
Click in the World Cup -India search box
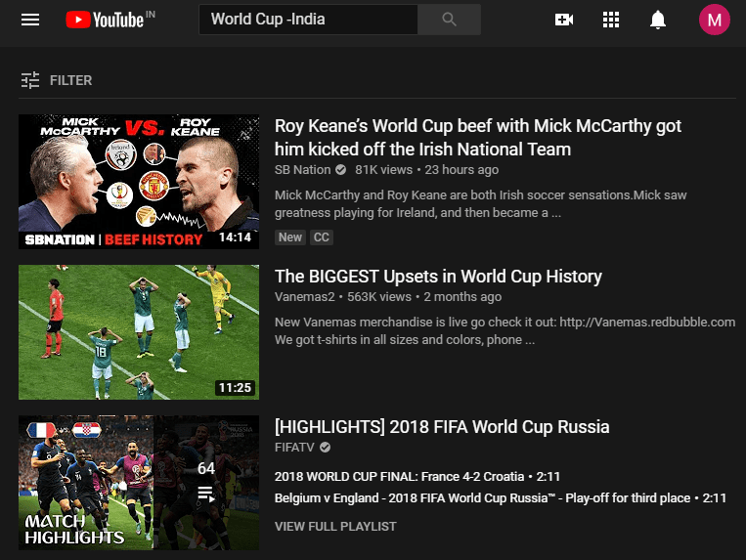(x=308, y=20)
